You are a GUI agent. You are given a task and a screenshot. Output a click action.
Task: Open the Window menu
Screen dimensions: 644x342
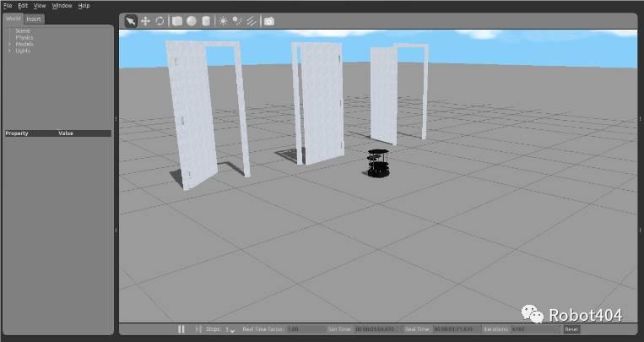pyautogui.click(x=62, y=6)
